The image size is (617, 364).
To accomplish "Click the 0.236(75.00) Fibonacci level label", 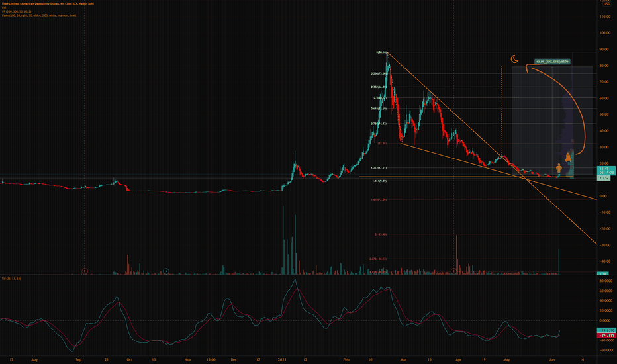I will [x=379, y=73].
